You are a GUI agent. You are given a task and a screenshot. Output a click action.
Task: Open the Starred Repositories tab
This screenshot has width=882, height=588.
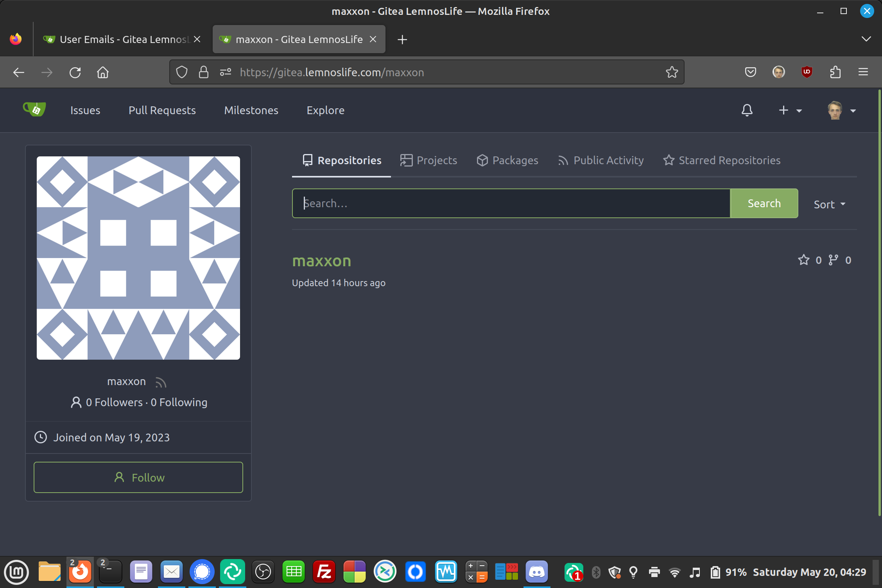pos(722,160)
